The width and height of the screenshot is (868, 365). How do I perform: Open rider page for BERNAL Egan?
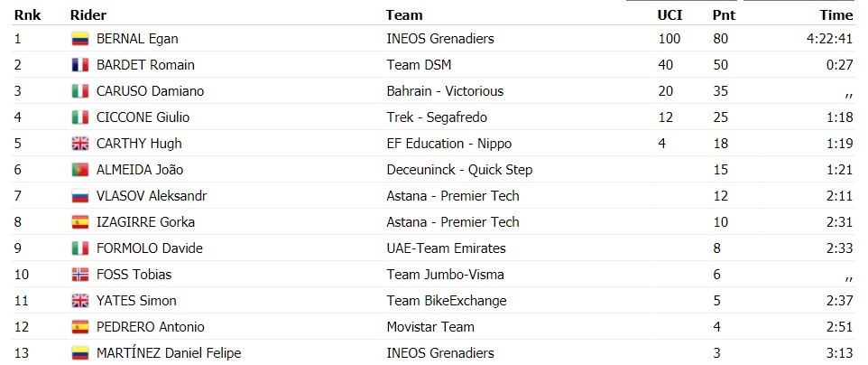click(x=137, y=39)
